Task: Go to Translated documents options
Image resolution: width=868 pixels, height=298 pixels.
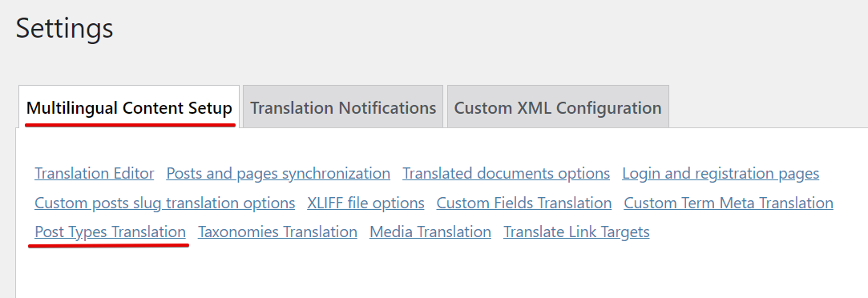Action: (506, 174)
